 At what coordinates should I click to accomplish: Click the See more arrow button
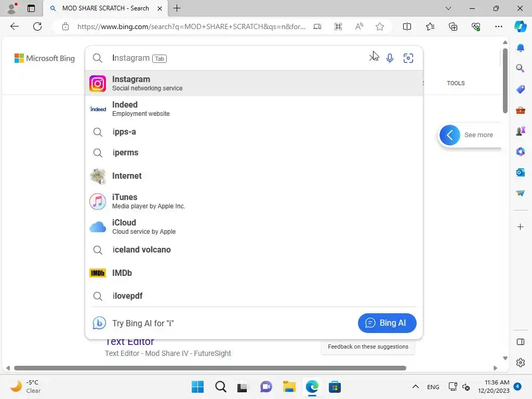point(449,135)
